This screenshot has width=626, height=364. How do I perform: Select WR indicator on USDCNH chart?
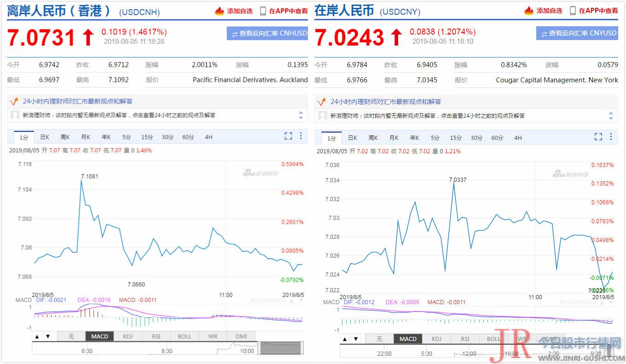click(x=213, y=336)
